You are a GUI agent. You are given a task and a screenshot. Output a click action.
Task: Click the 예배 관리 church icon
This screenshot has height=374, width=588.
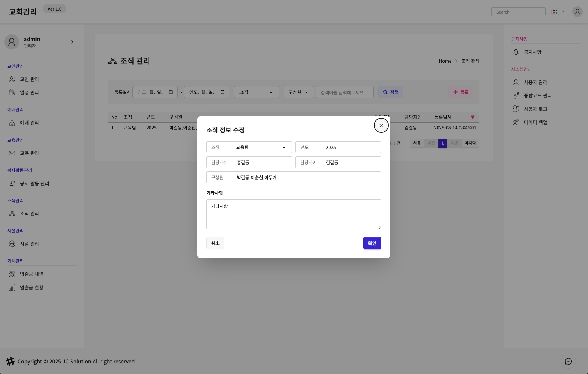point(12,123)
